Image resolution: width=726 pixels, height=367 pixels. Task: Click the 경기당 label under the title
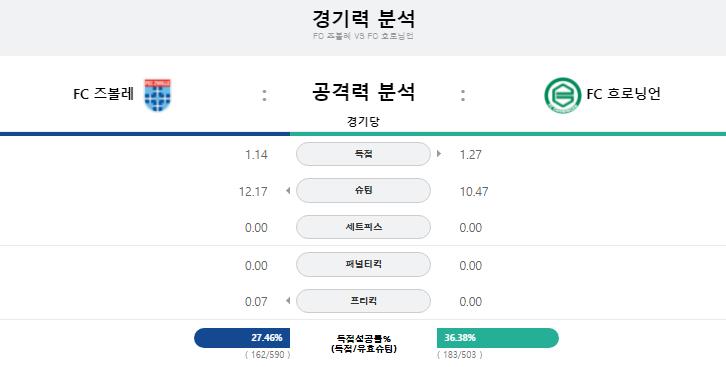(x=363, y=122)
